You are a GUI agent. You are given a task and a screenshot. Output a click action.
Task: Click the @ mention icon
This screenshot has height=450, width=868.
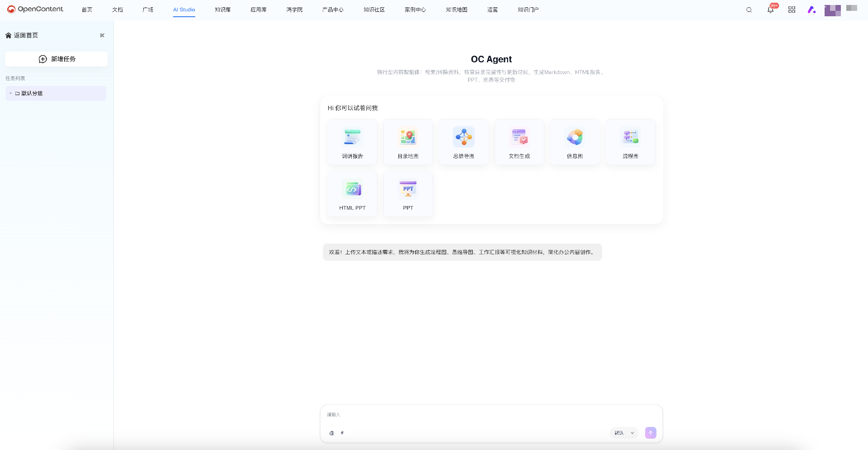tap(332, 433)
